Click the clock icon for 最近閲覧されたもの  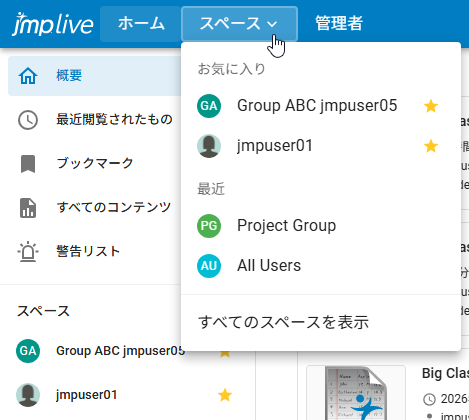[28, 120]
